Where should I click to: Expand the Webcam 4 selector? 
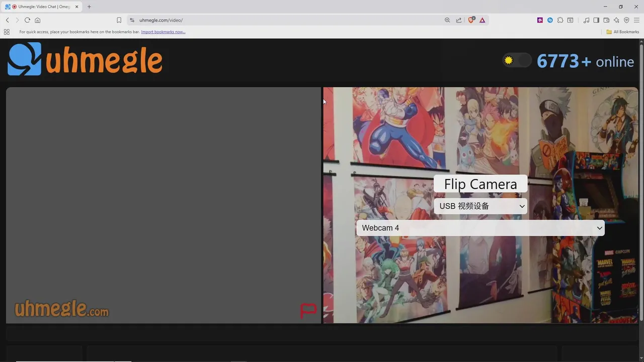pos(480,228)
